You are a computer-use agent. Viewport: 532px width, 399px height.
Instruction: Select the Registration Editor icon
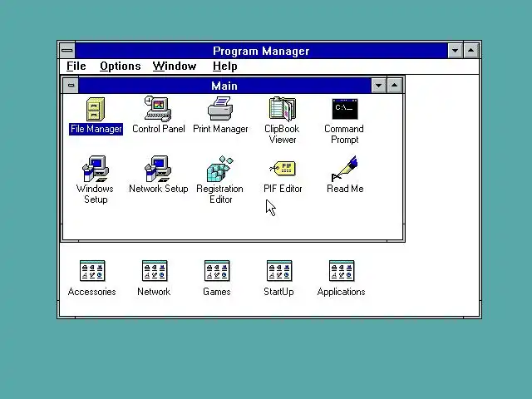(x=220, y=169)
